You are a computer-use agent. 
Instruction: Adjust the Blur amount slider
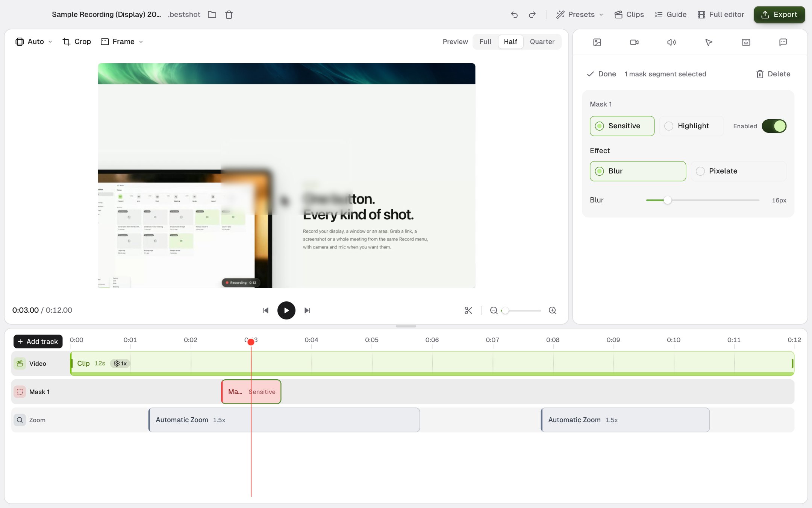[703, 200]
